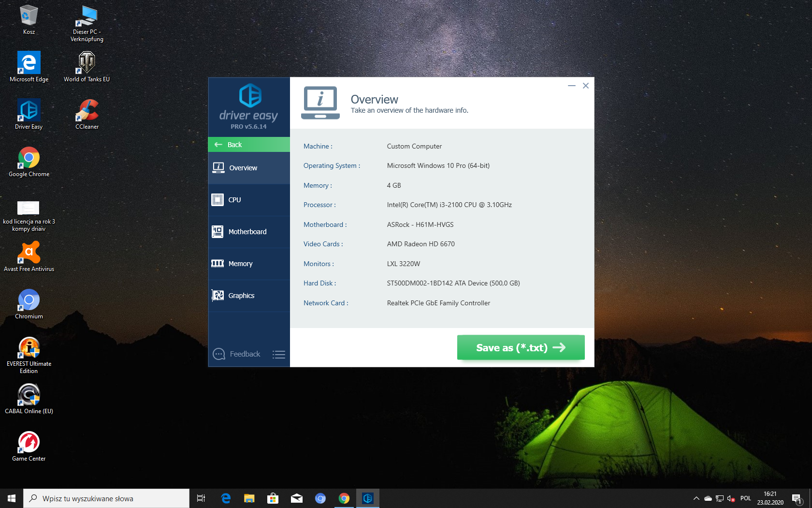Viewport: 812px width, 508px height.
Task: Click the ASRock - H61M-HVGS value
Action: pyautogui.click(x=420, y=224)
